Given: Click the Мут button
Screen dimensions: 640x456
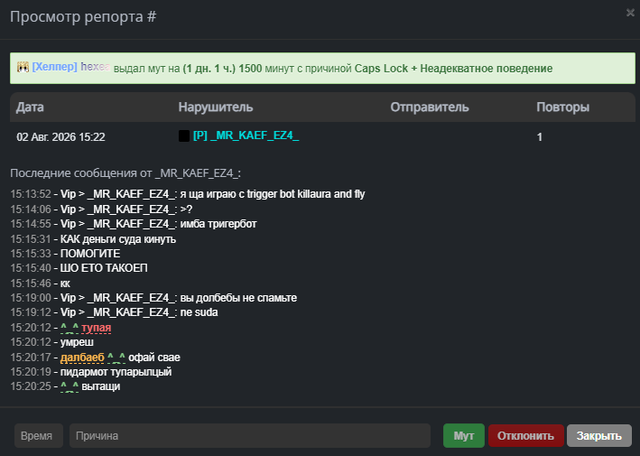Looking at the screenshot, I should coord(464,436).
